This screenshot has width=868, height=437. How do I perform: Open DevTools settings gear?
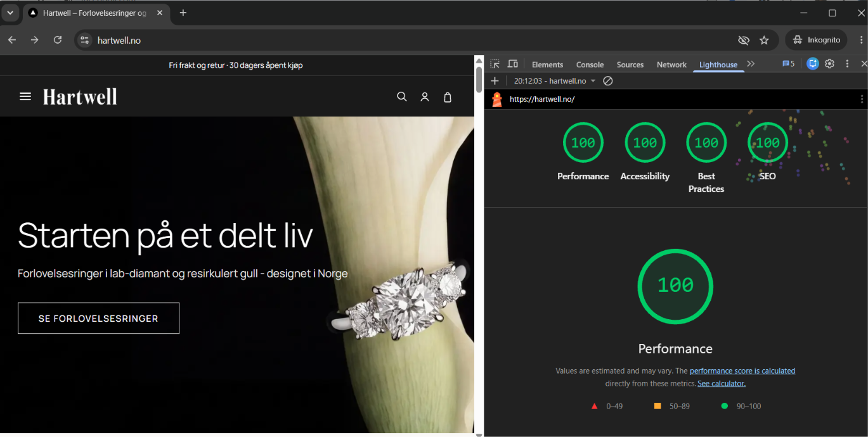(x=829, y=64)
